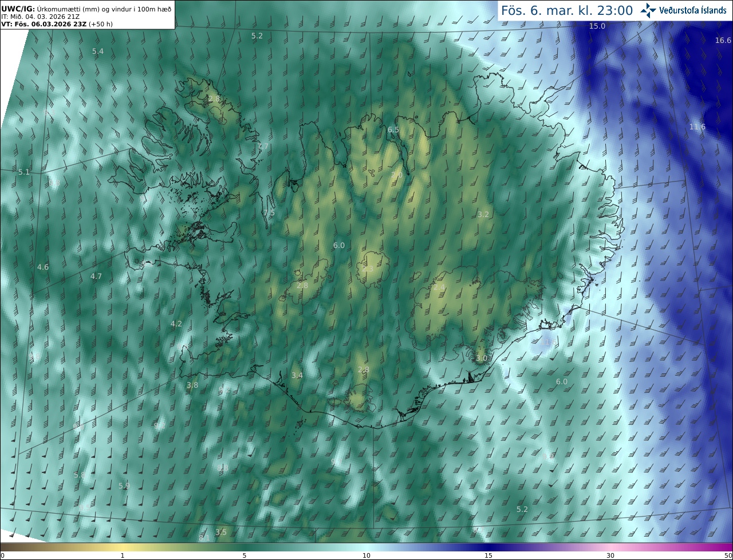Screen dimensions: 733x560
Task: Click the 3.5 value on the map
Action: (x=221, y=532)
